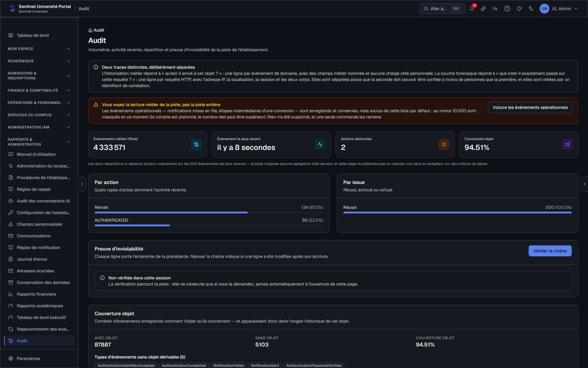Click the Paramètres gear icon
The width and height of the screenshot is (588, 368).
point(11,358)
